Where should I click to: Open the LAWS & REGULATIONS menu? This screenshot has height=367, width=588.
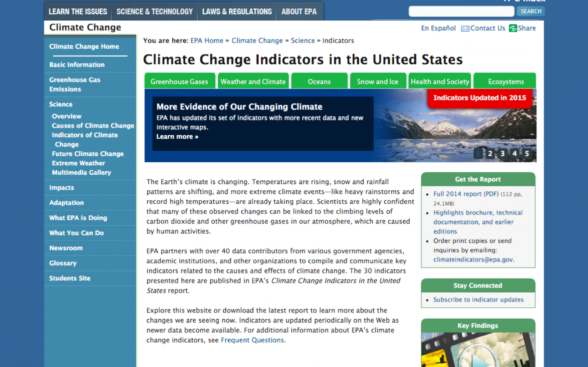click(x=237, y=11)
